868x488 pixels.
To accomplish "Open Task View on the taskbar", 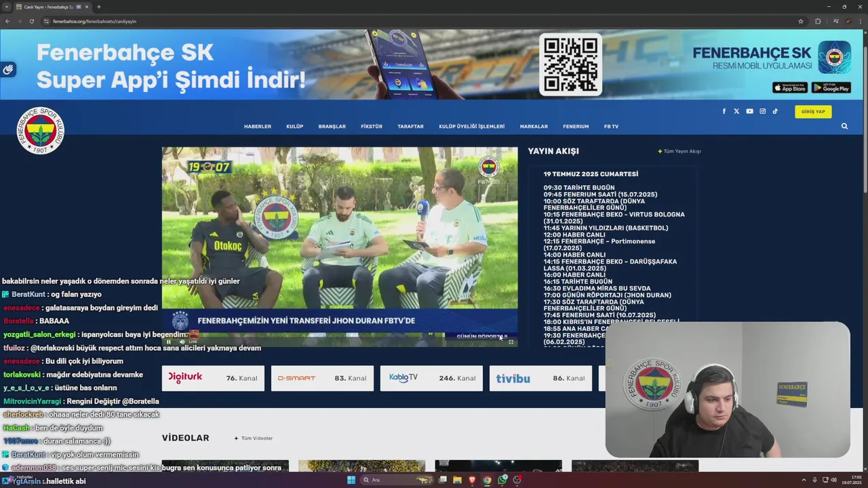I will (x=442, y=480).
